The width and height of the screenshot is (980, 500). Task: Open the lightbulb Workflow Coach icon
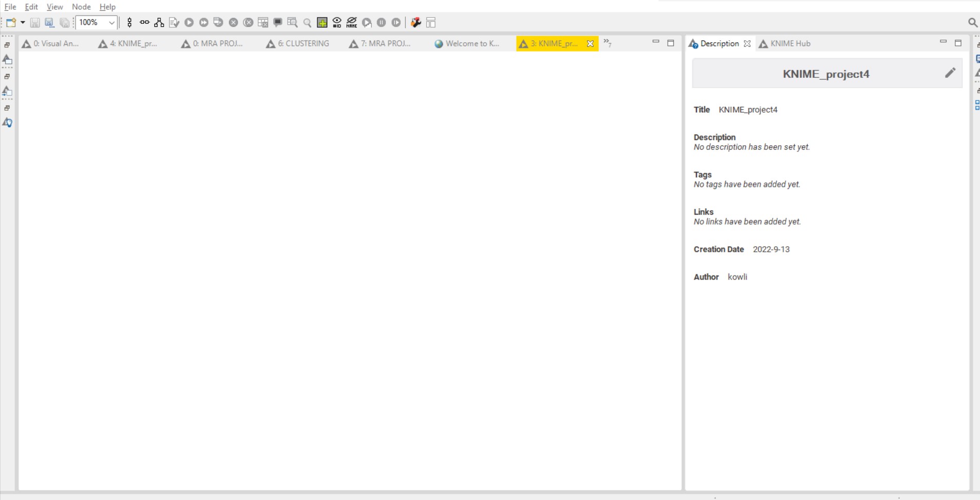click(x=7, y=123)
